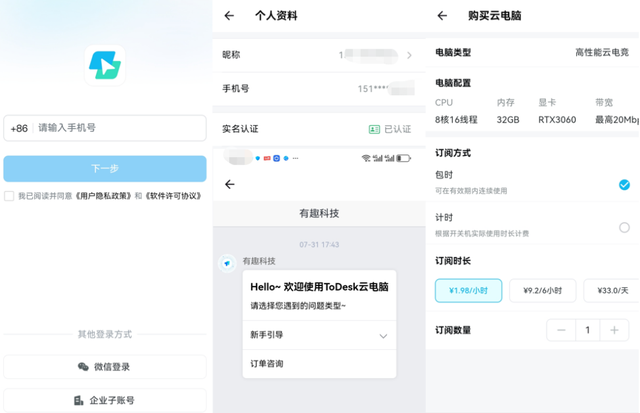This screenshot has width=640, height=413.
Task: Go back from 购买云电脑 page
Action: coord(442,16)
